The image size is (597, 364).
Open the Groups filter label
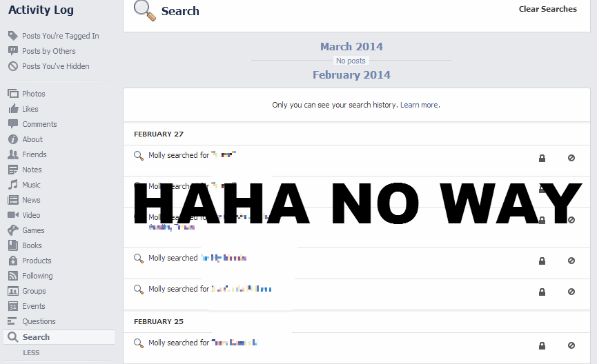click(34, 291)
